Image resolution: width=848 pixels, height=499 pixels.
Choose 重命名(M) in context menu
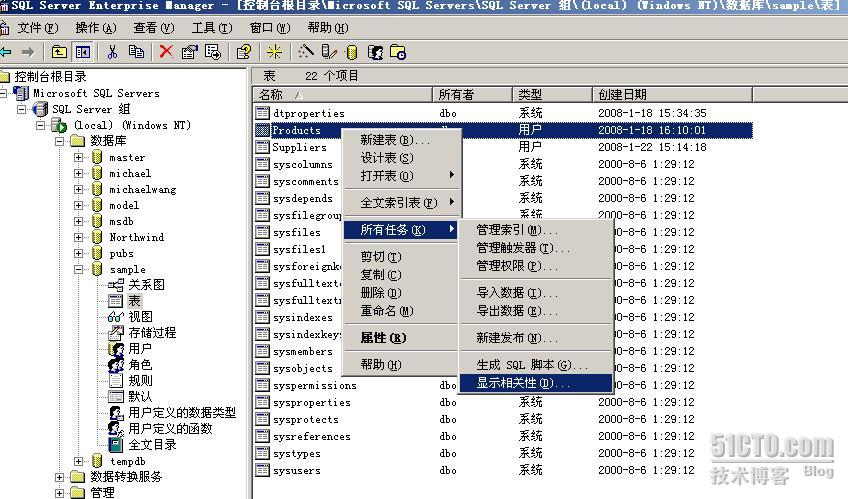pos(402,311)
